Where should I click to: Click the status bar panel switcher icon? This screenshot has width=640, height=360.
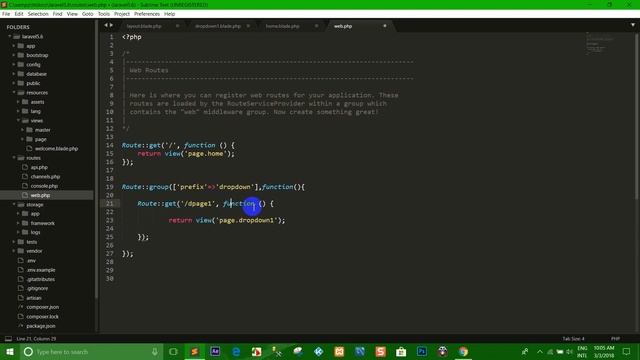tap(8, 339)
